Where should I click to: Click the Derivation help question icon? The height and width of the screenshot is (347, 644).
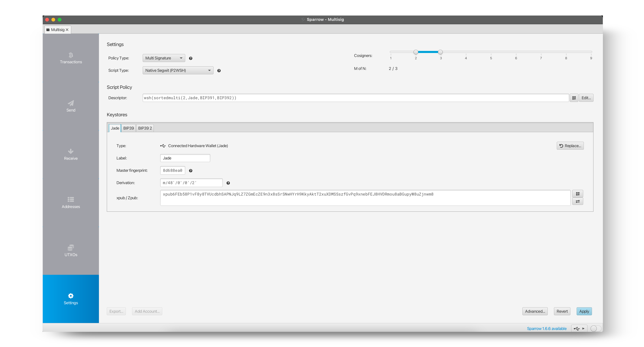228,183
